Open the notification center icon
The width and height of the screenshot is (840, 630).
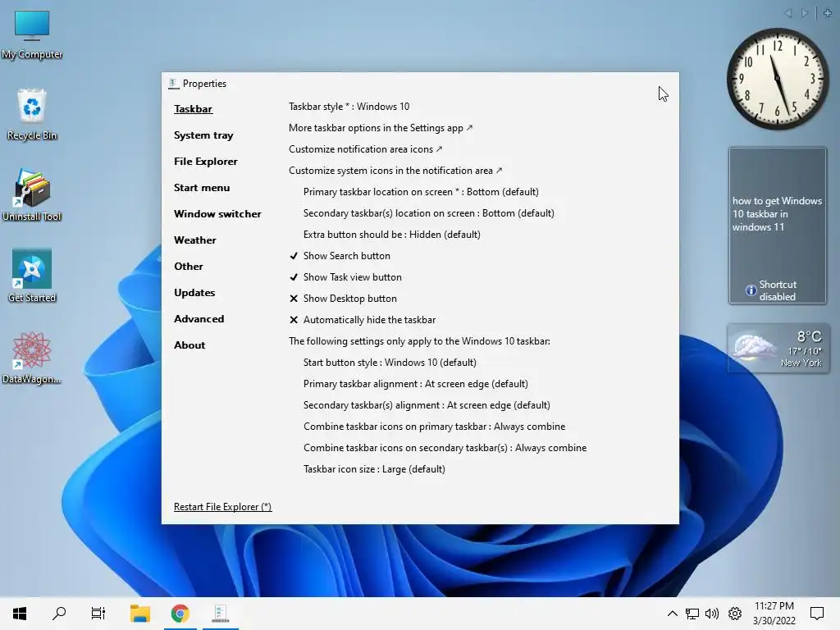[816, 614]
